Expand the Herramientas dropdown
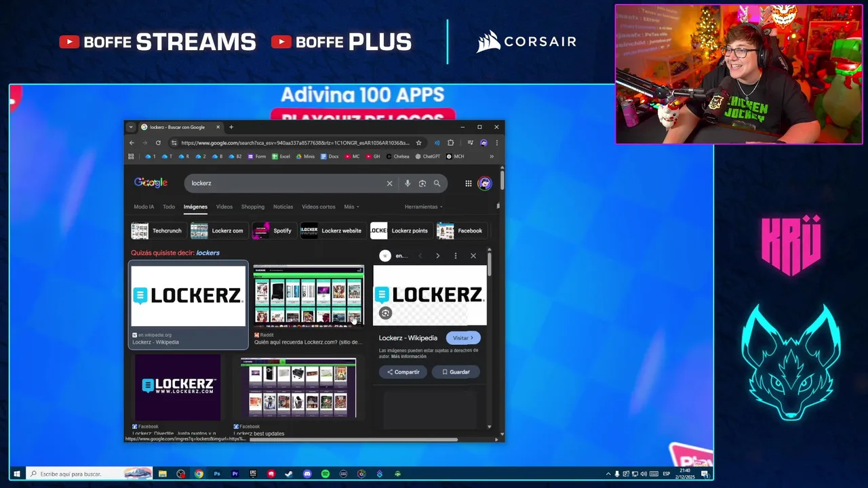The height and width of the screenshot is (488, 868). pyautogui.click(x=424, y=207)
